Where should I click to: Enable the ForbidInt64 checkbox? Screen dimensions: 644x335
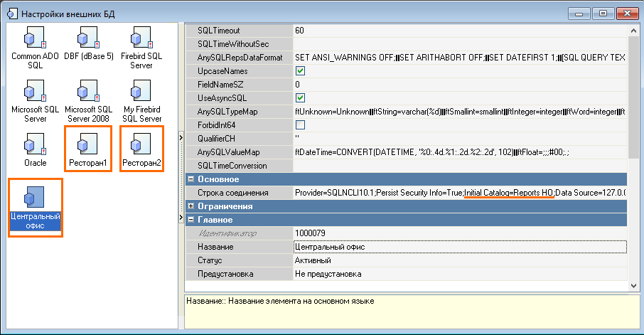click(300, 125)
